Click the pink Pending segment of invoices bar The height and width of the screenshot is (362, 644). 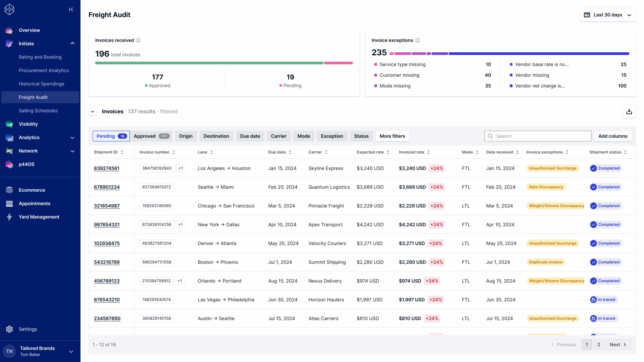(x=338, y=63)
